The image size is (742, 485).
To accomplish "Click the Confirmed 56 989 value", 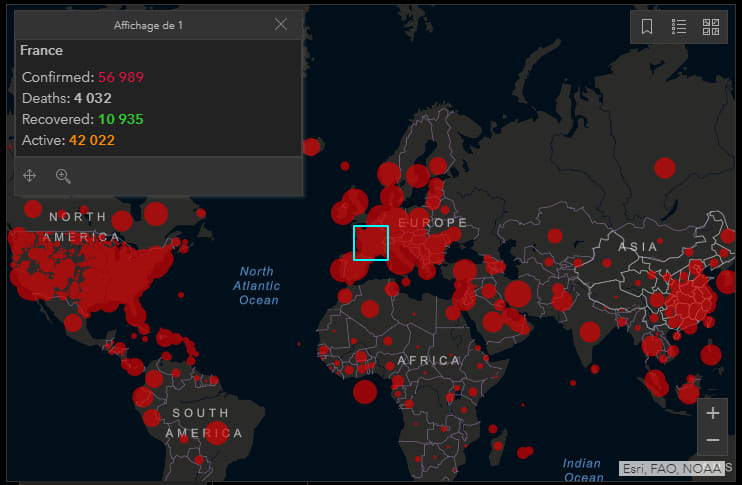I will click(x=121, y=77).
